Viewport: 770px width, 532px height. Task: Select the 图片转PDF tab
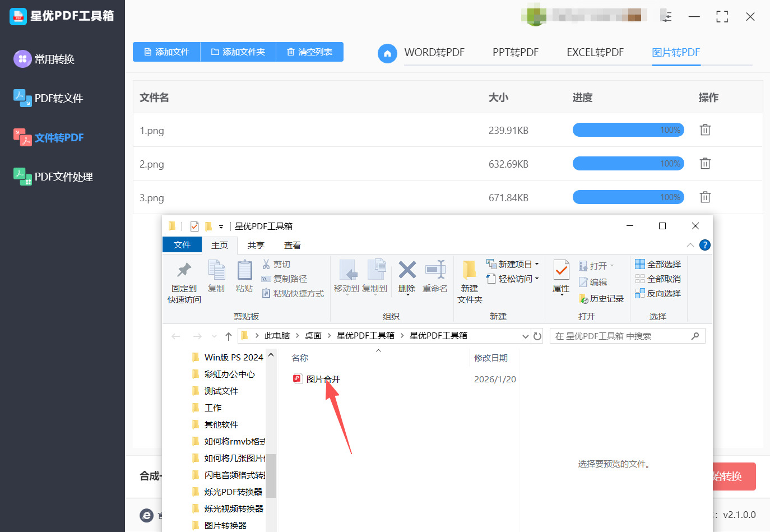[676, 53]
